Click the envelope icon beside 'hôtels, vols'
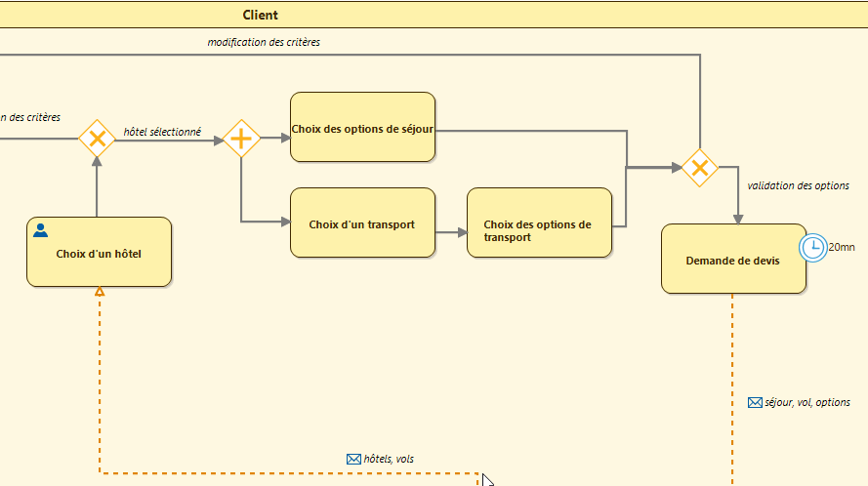Image resolution: width=868 pixels, height=486 pixels. tap(353, 459)
